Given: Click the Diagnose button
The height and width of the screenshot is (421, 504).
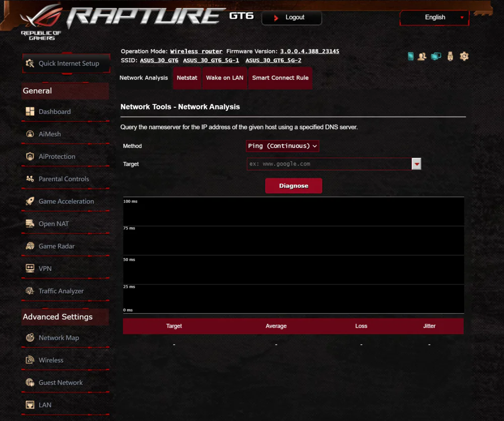Looking at the screenshot, I should [x=293, y=186].
